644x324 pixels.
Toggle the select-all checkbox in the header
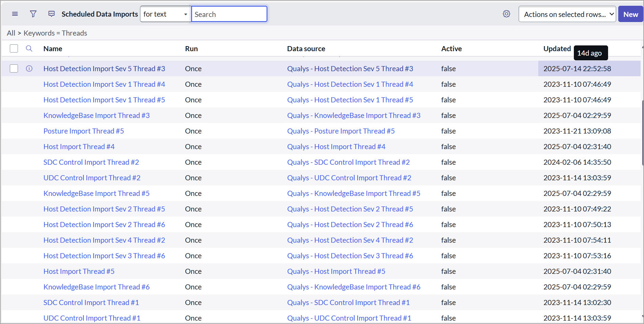(x=14, y=48)
